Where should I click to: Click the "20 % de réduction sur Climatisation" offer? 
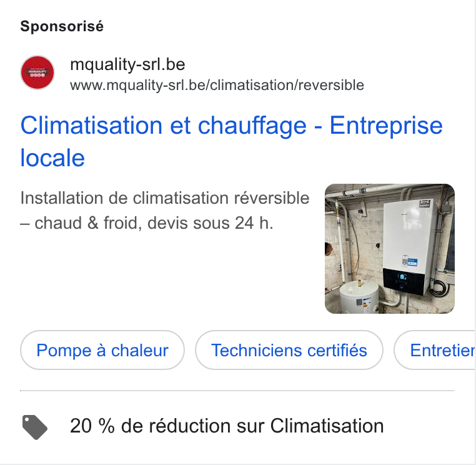(x=227, y=426)
